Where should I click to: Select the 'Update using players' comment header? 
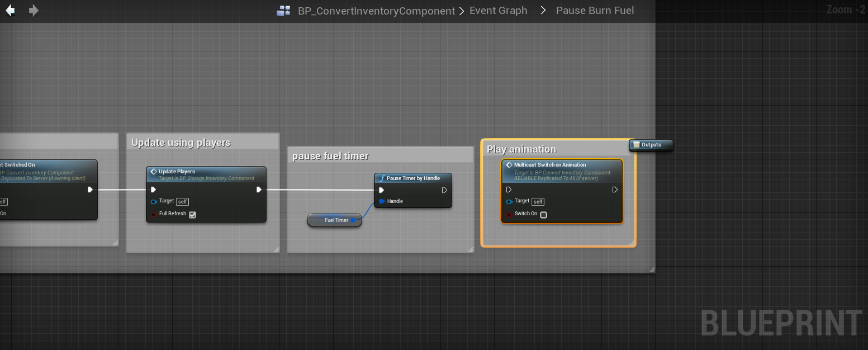click(x=203, y=142)
